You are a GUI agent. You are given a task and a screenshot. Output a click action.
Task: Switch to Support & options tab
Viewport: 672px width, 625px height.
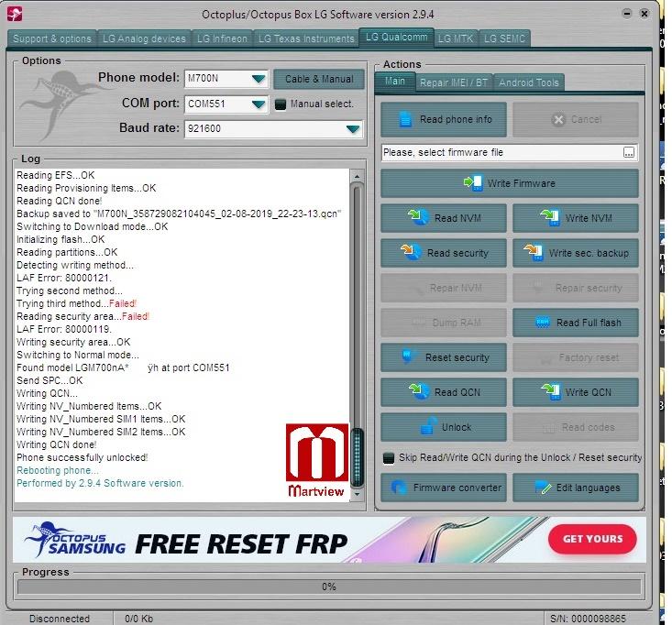pos(52,38)
